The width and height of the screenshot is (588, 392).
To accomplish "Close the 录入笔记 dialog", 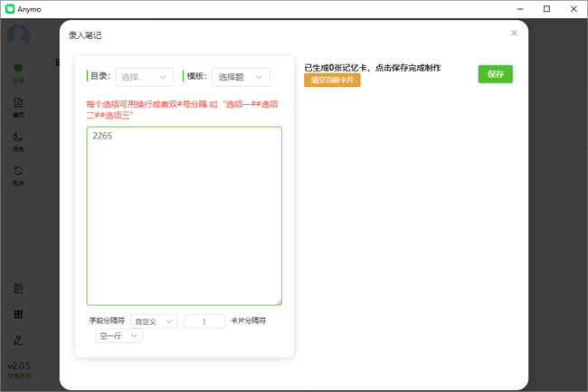I will click(x=514, y=33).
